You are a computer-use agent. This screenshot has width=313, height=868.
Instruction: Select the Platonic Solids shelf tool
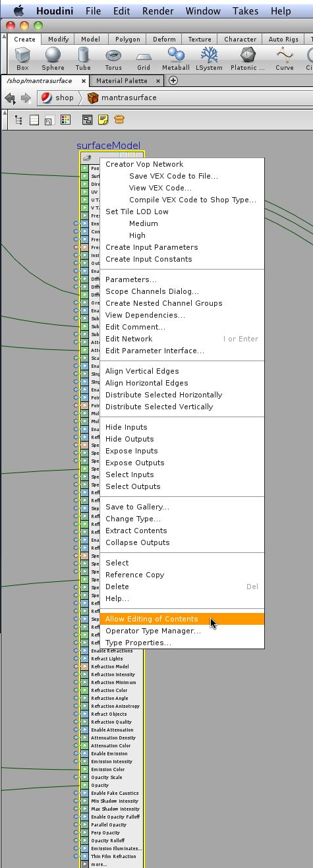(x=248, y=59)
